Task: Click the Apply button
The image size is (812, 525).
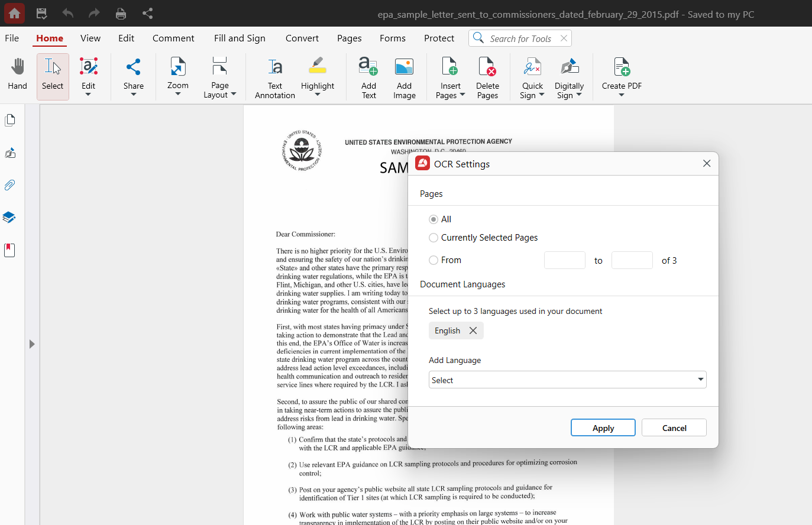Action: click(603, 428)
